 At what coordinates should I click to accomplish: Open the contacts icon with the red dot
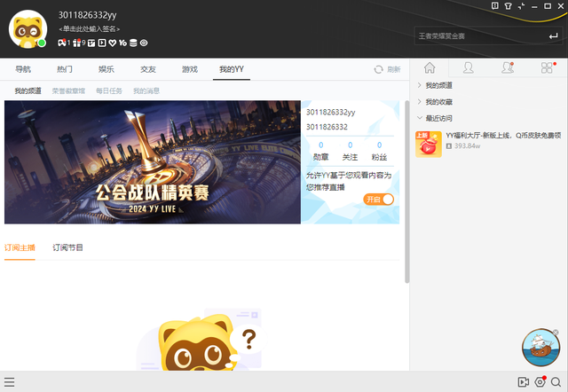(508, 67)
